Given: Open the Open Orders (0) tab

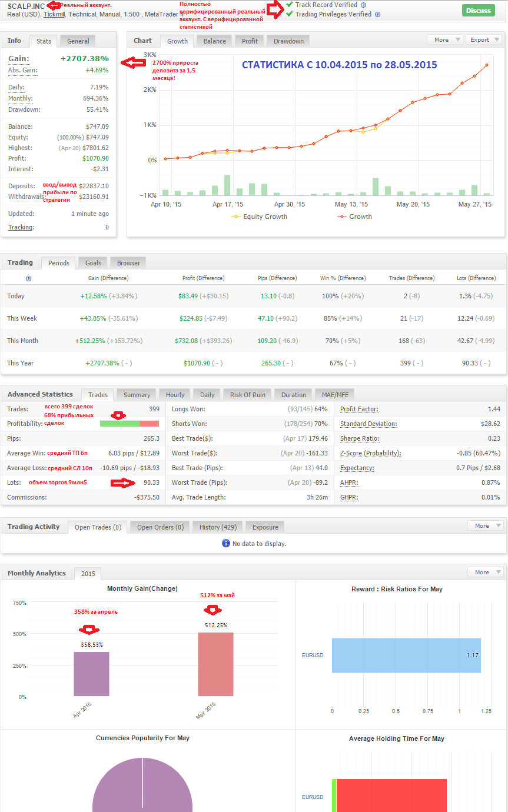Looking at the screenshot, I should click(160, 527).
